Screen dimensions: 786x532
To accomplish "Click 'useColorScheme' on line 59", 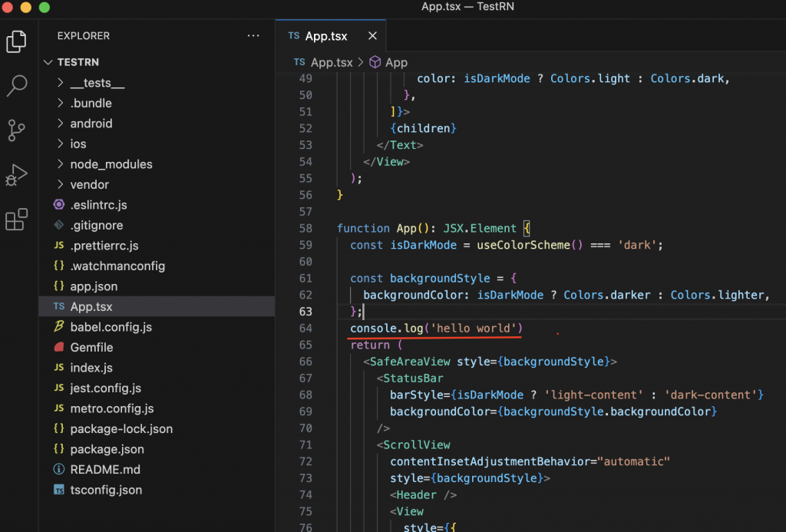I will point(523,245).
